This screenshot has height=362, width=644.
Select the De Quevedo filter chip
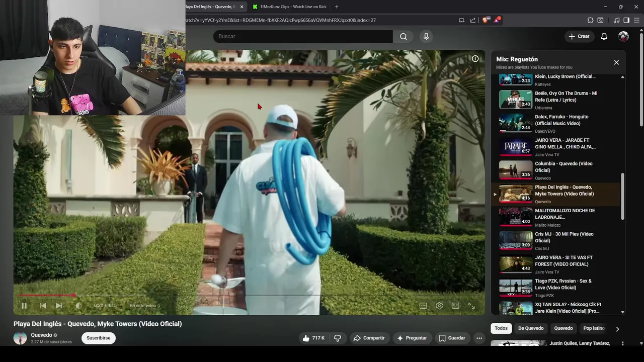coord(531,328)
